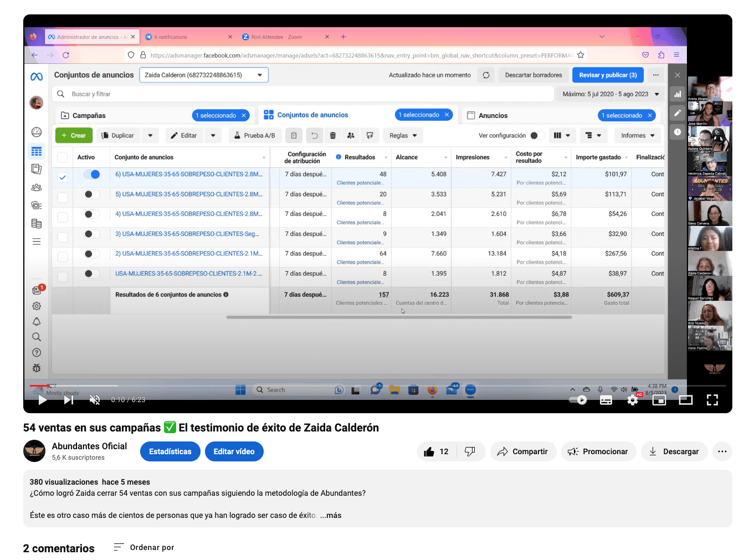Check the 5) USA-MUJERES row checkbox
The image size is (739, 560).
tap(63, 197)
